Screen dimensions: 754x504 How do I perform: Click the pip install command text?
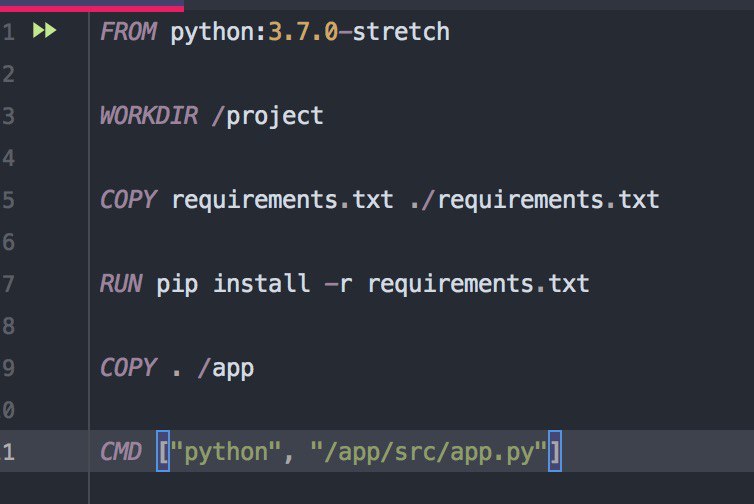[233, 284]
